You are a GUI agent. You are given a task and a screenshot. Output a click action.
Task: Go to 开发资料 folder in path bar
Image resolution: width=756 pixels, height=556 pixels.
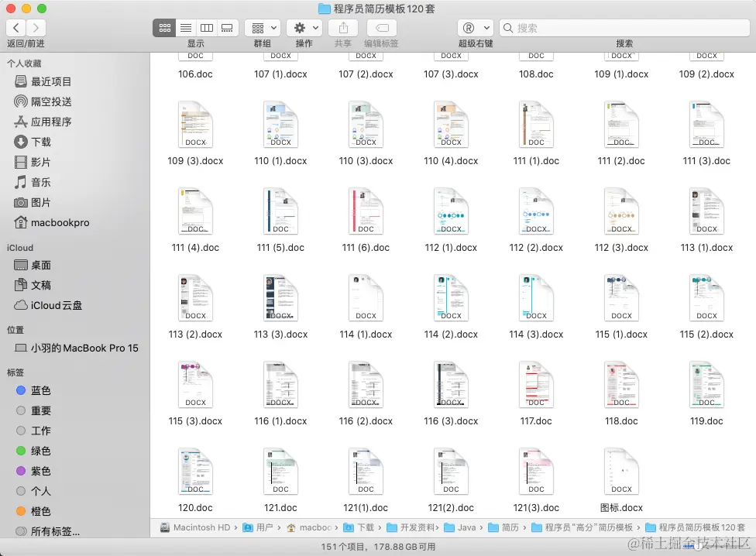(x=411, y=527)
